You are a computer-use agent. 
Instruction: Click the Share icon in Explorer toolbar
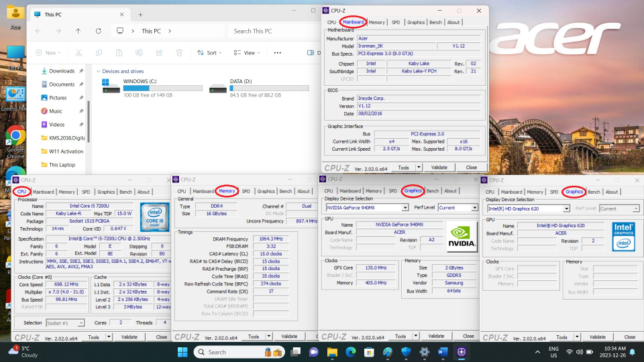pyautogui.click(x=159, y=52)
